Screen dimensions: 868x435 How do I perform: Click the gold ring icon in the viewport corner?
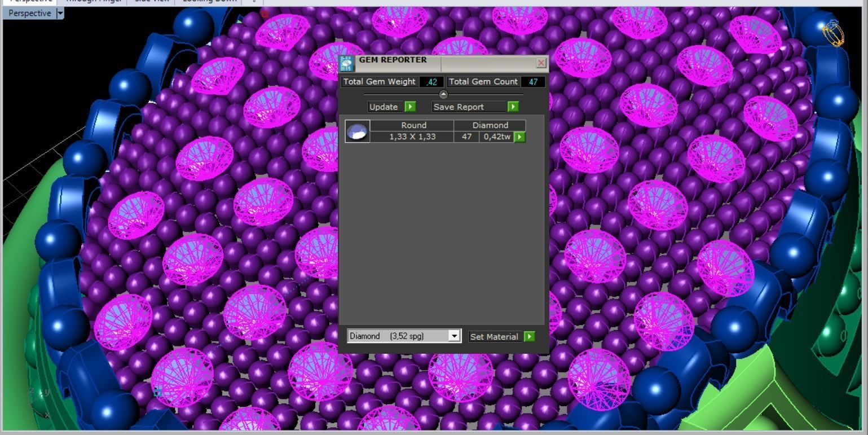[834, 33]
